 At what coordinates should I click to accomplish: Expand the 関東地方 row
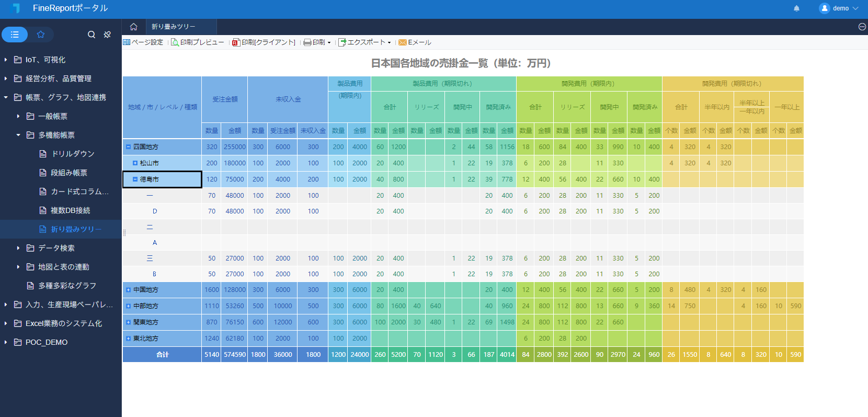tap(128, 322)
